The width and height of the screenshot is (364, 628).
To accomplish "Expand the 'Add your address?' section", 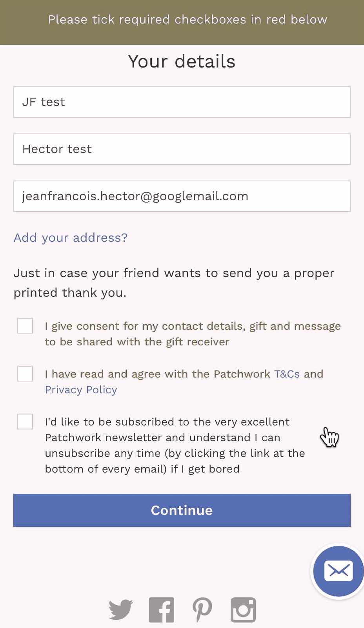I will point(71,238).
